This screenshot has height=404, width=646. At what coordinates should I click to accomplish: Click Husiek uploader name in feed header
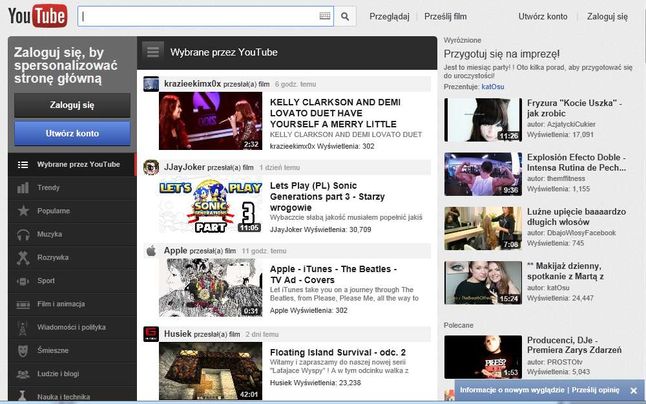[x=178, y=334]
